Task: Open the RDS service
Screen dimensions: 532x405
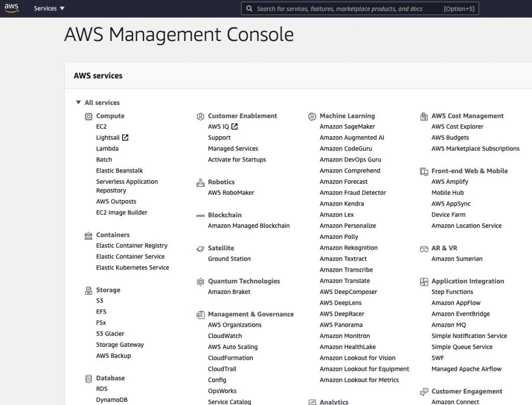Action: coord(102,389)
